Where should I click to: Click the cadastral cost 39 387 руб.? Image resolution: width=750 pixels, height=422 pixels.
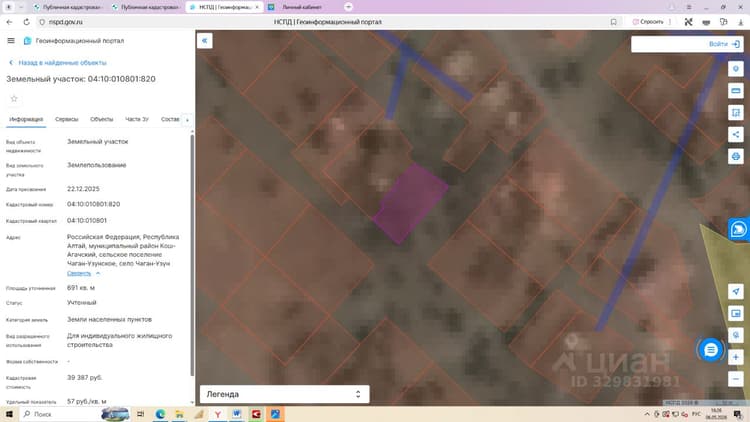click(85, 378)
